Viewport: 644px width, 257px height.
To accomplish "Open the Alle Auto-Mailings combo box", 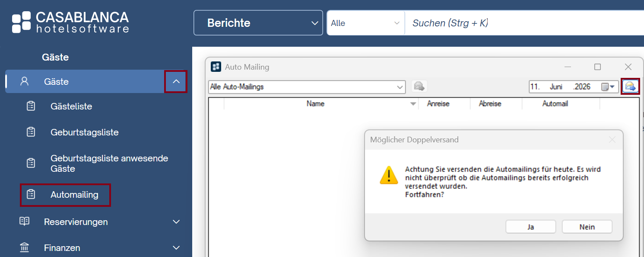I will point(307,87).
